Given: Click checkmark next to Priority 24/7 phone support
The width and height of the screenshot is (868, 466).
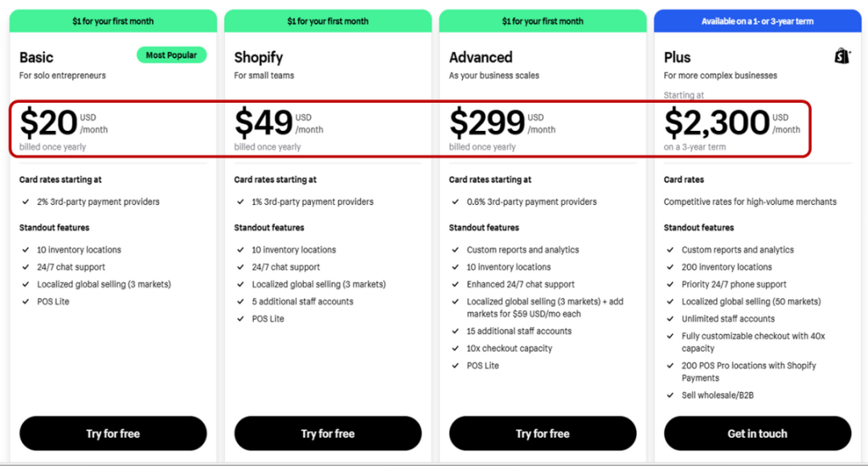Looking at the screenshot, I should [669, 284].
